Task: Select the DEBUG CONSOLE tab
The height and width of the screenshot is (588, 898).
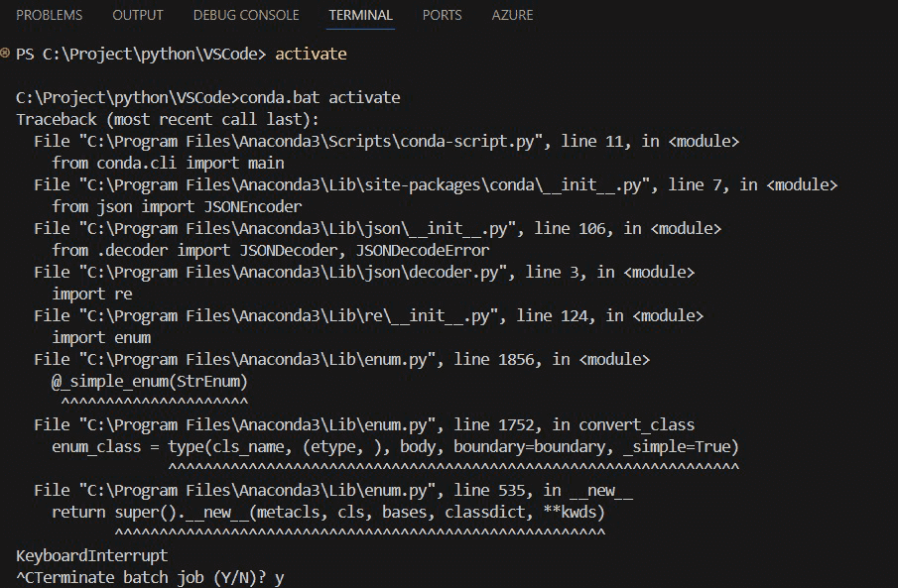Action: pos(246,15)
